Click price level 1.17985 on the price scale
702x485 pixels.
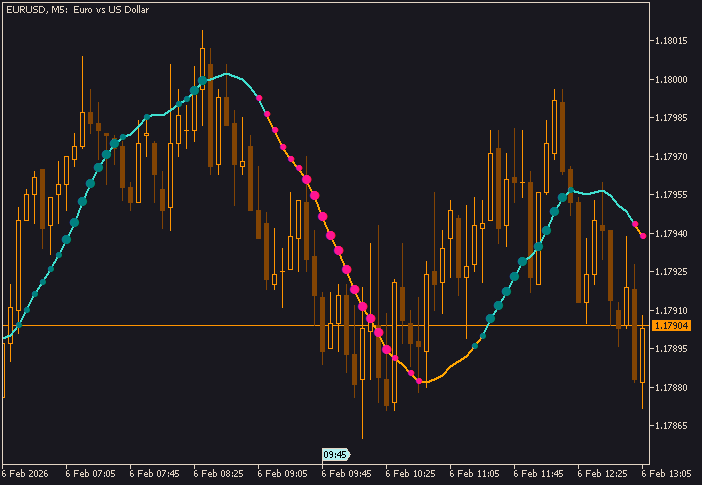tap(671, 118)
